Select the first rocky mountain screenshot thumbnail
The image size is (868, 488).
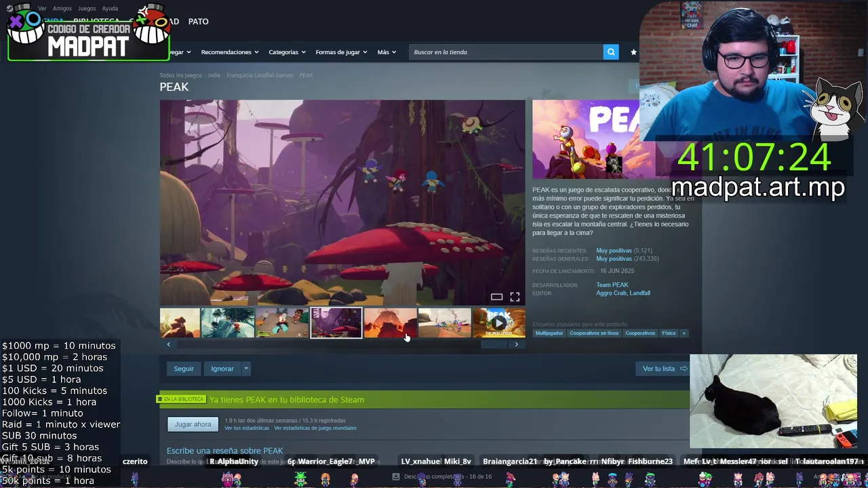pos(180,323)
